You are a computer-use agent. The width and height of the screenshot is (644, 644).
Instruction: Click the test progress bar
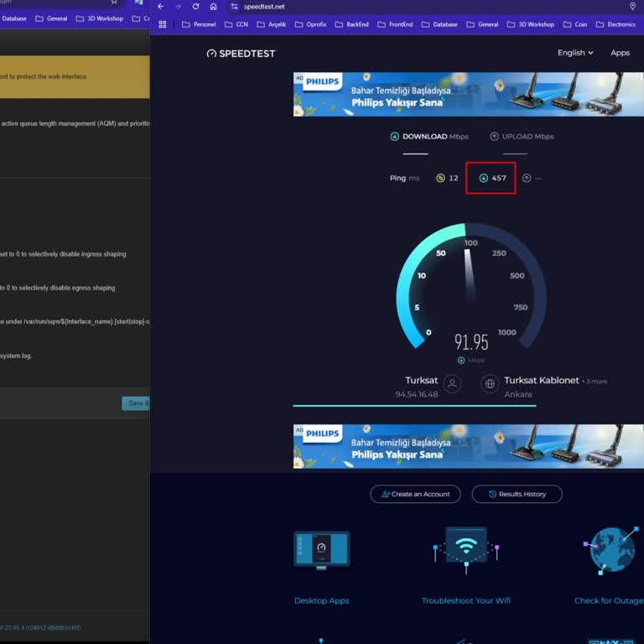(x=414, y=406)
